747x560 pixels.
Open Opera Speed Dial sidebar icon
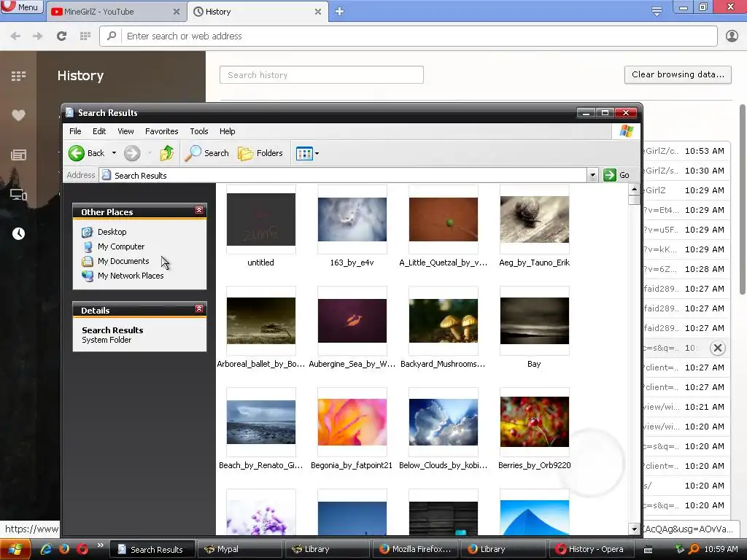click(x=18, y=76)
